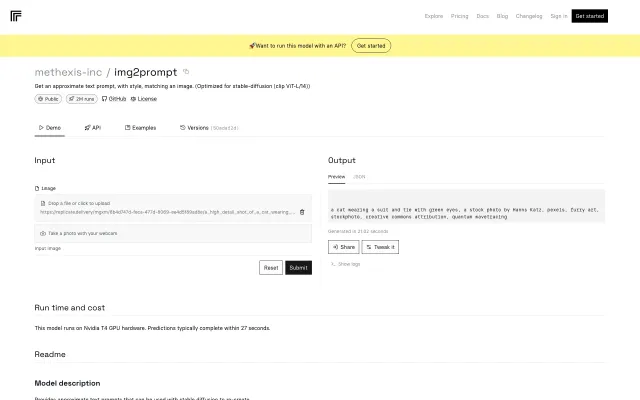Reset the input form
Image resolution: width=640 pixels, height=400 pixels.
point(271,267)
